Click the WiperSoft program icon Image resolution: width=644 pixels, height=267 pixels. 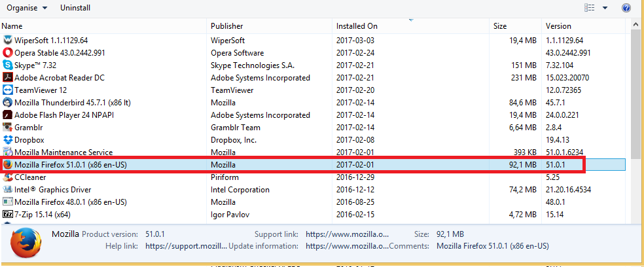pos(8,41)
